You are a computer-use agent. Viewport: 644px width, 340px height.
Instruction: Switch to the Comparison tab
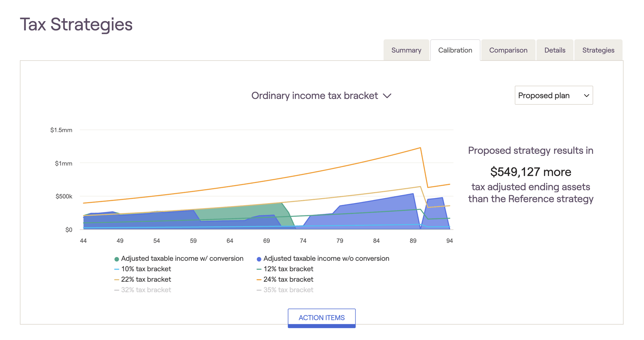coord(508,50)
